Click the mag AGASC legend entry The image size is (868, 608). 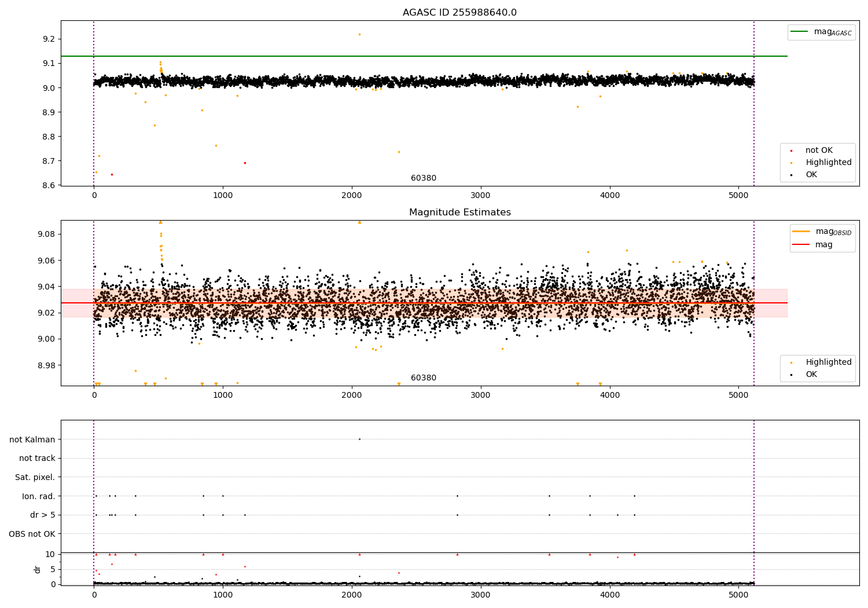click(x=821, y=32)
